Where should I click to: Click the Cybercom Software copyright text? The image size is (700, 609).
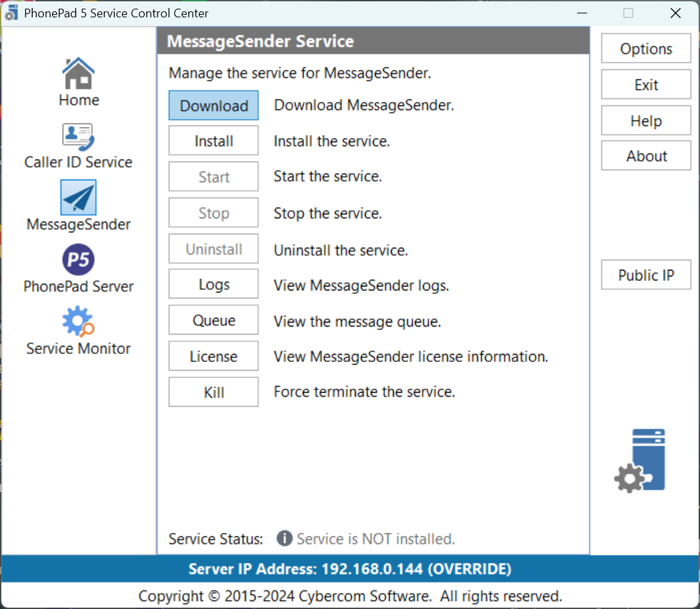[350, 596]
